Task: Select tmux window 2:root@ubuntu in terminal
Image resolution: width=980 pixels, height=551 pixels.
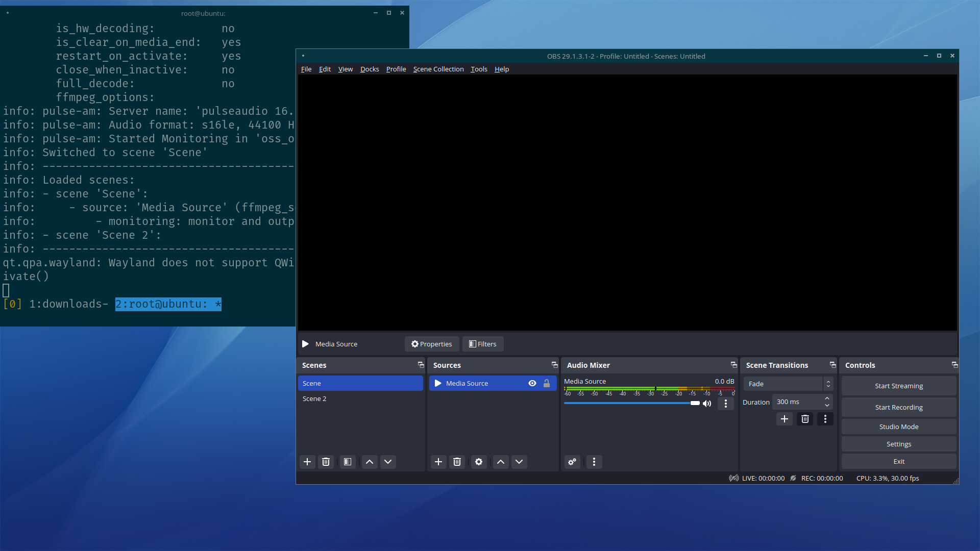Action: click(x=168, y=304)
